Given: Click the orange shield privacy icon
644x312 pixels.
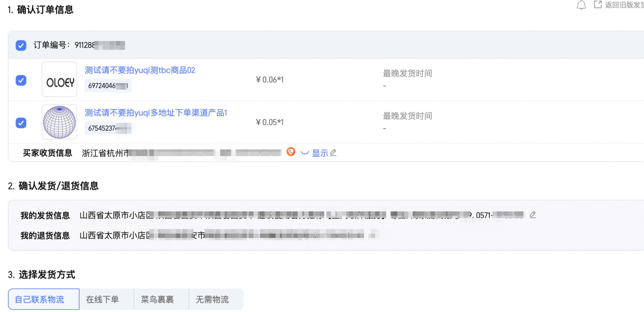Looking at the screenshot, I should pos(291,152).
